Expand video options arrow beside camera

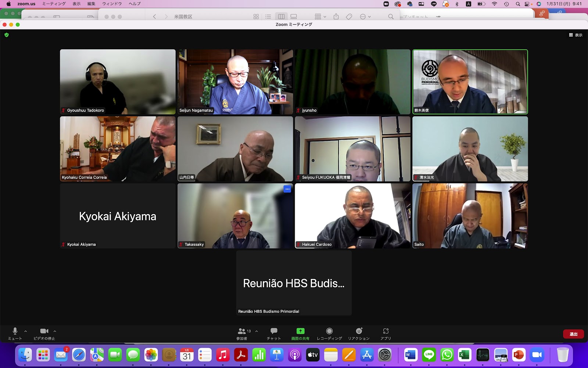[x=55, y=331]
